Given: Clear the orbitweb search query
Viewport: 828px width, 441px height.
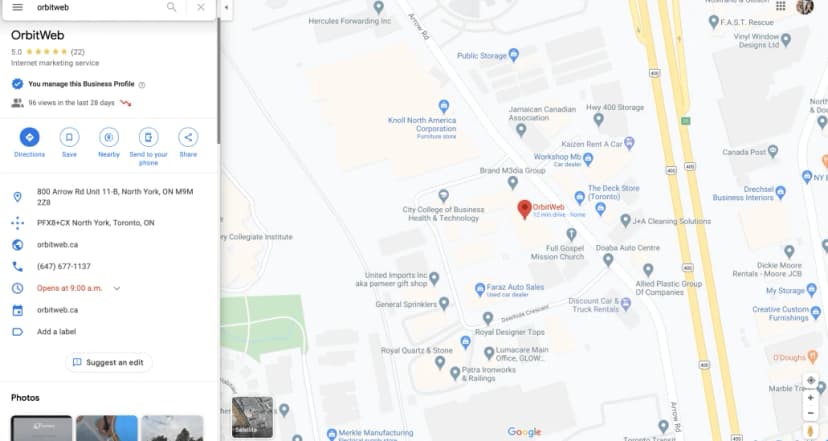Looking at the screenshot, I should pos(201,7).
